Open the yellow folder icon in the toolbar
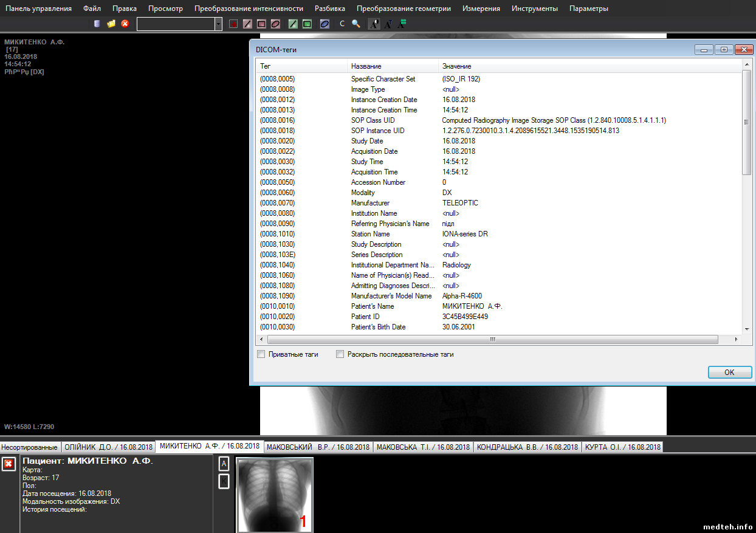Viewport: 756px width, 533px height. pyautogui.click(x=111, y=24)
